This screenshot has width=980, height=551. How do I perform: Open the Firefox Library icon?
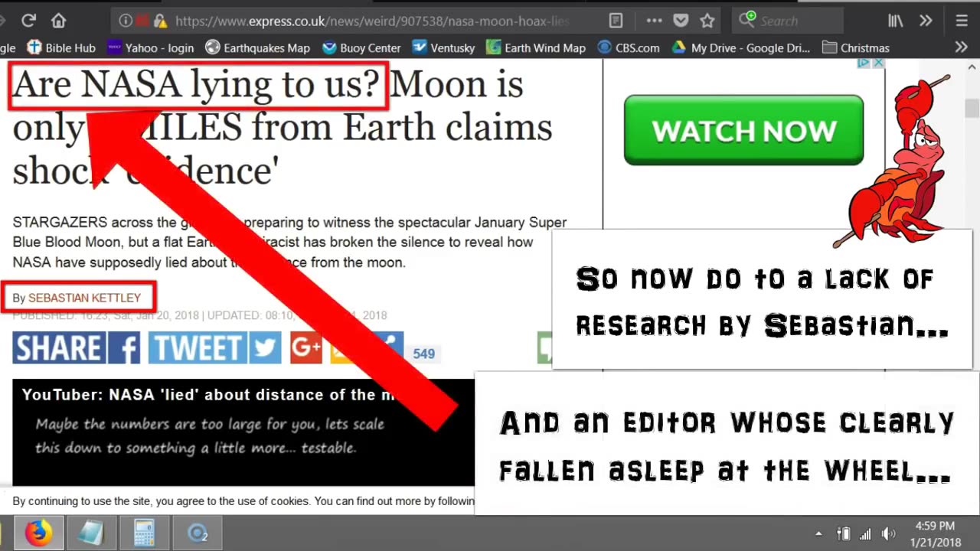pyautogui.click(x=895, y=21)
